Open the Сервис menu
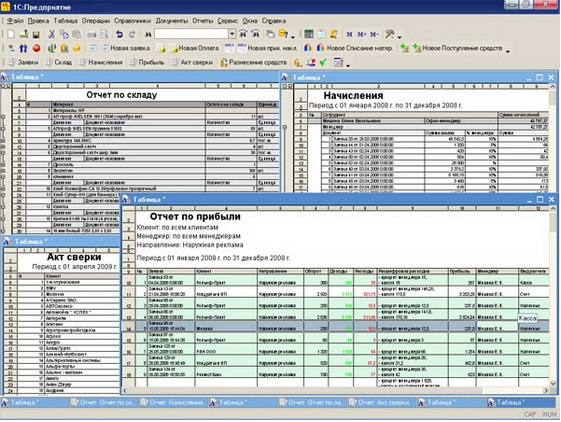This screenshot has height=422, width=561. click(x=228, y=21)
